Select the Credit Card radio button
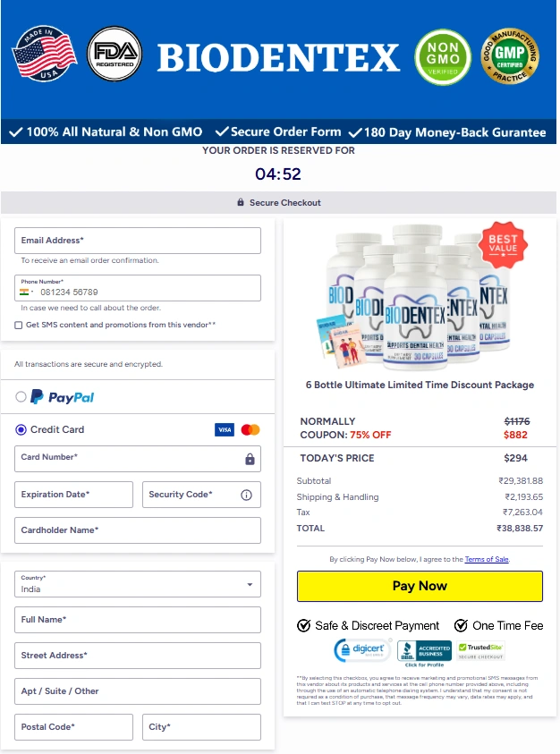Viewport: 560px width, 754px height. click(21, 429)
